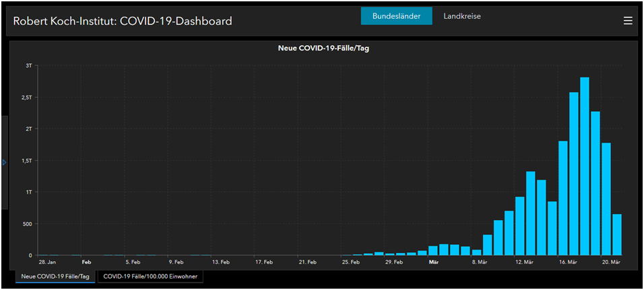Select the bar just left of 16. Mär
The width and height of the screenshot is (644, 290).
pyautogui.click(x=552, y=228)
